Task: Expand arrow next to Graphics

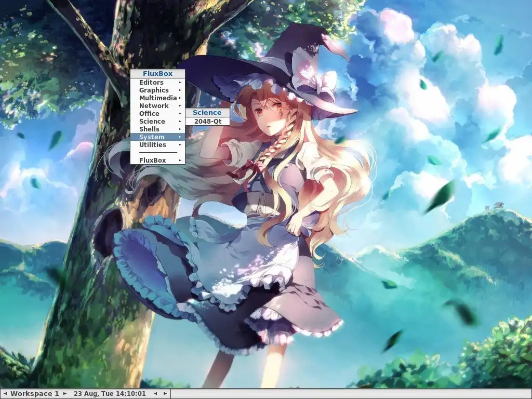Action: 180,90
